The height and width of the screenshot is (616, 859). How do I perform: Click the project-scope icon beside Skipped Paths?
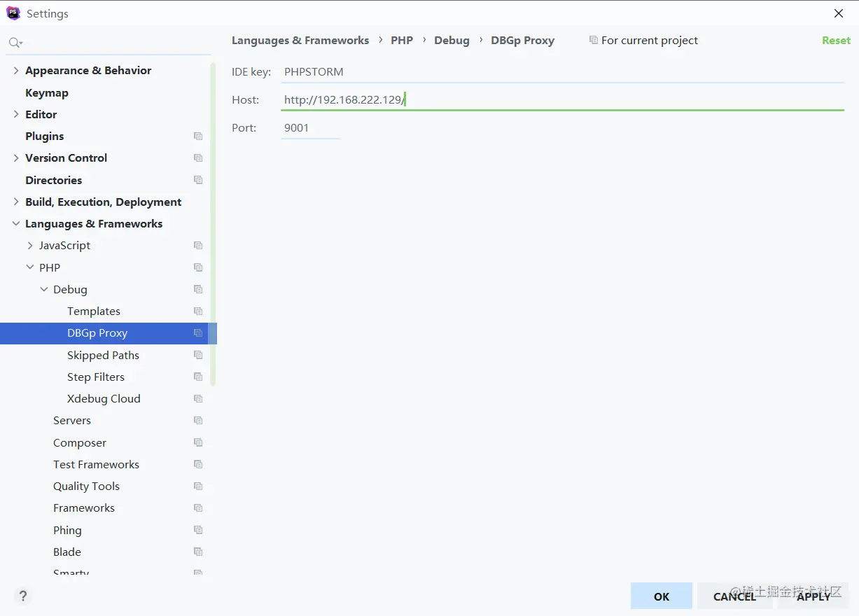[198, 355]
